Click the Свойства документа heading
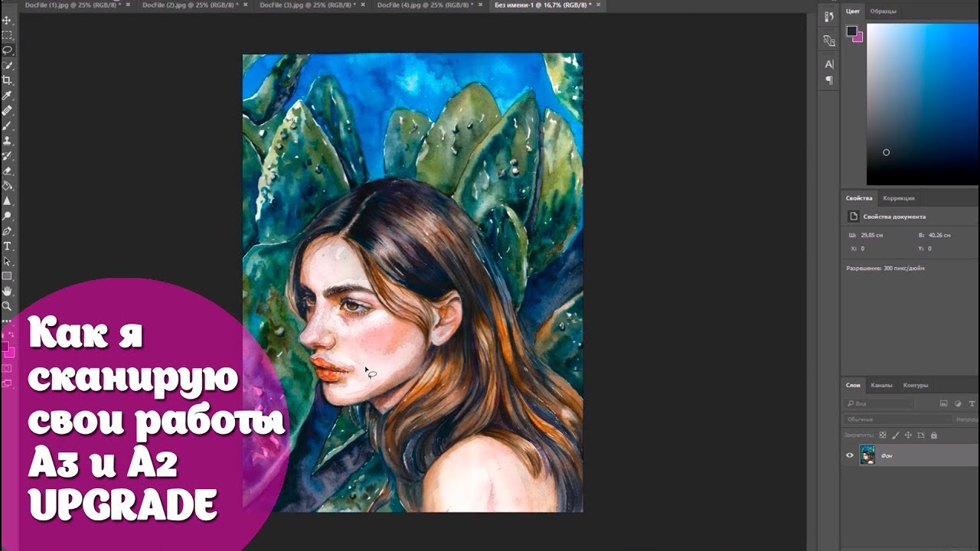Screen dimensions: 980x551 click(894, 217)
